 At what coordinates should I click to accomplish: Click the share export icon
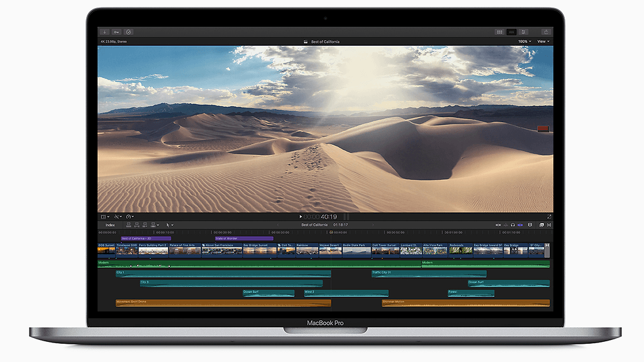click(546, 32)
